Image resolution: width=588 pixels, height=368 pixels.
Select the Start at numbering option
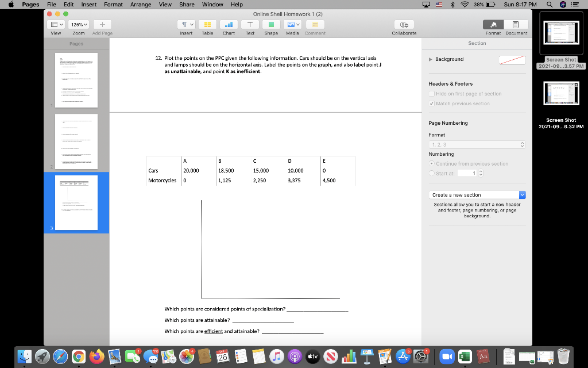[x=431, y=172]
